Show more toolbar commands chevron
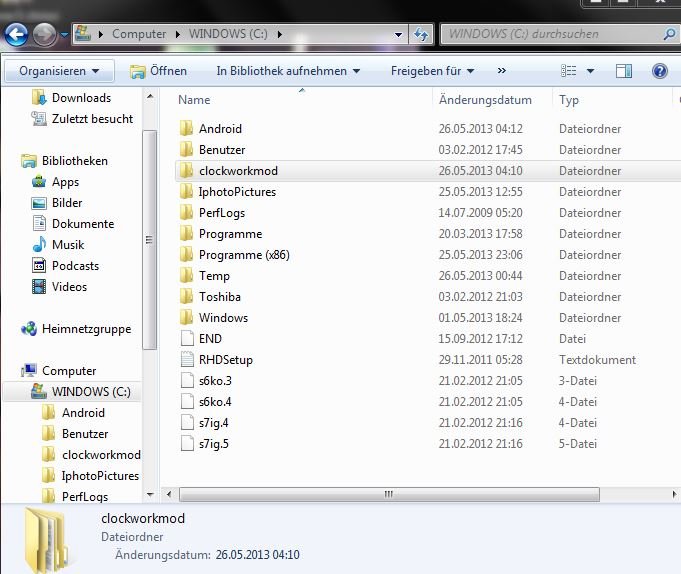This screenshot has width=681, height=574. [502, 70]
